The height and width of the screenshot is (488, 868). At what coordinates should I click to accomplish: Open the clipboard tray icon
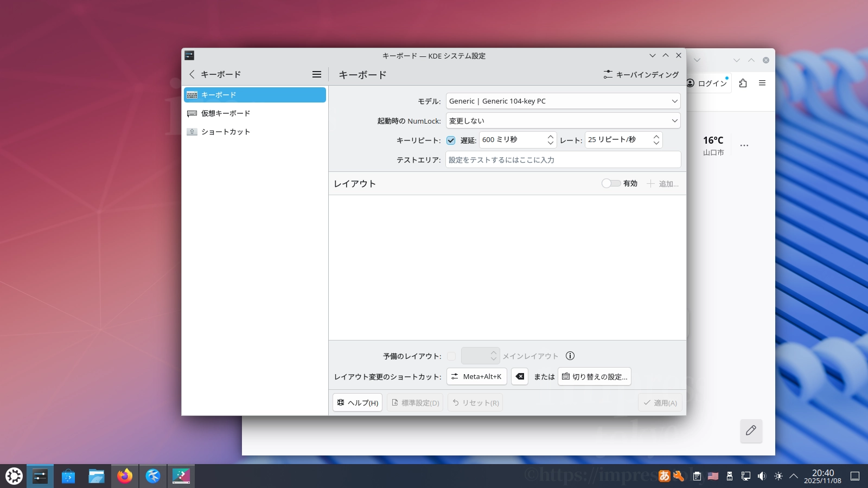pos(697,476)
